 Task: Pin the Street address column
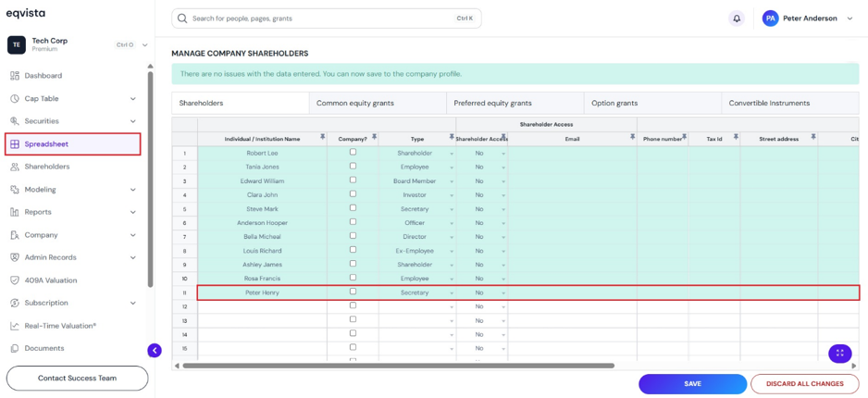coord(813,137)
